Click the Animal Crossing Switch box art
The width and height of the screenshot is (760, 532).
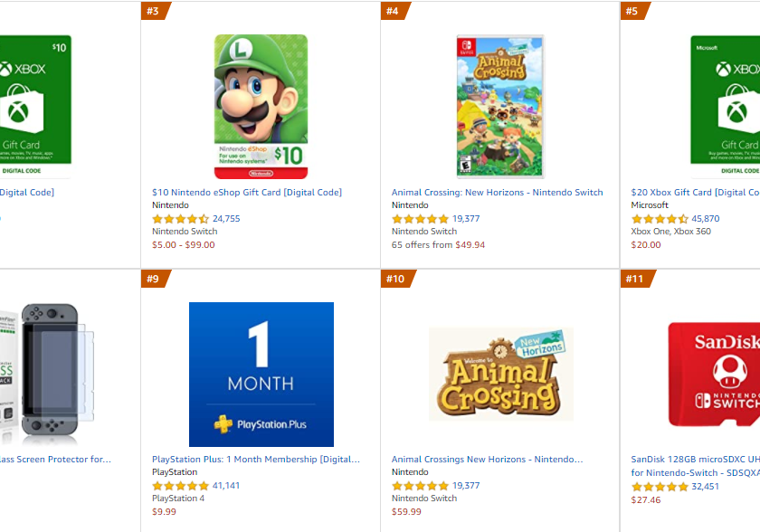[500, 107]
